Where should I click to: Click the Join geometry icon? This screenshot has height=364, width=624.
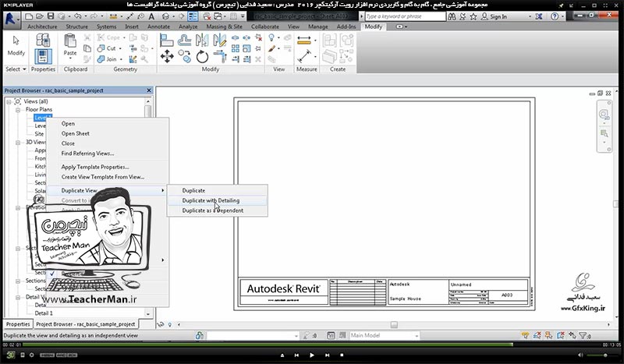(101, 59)
